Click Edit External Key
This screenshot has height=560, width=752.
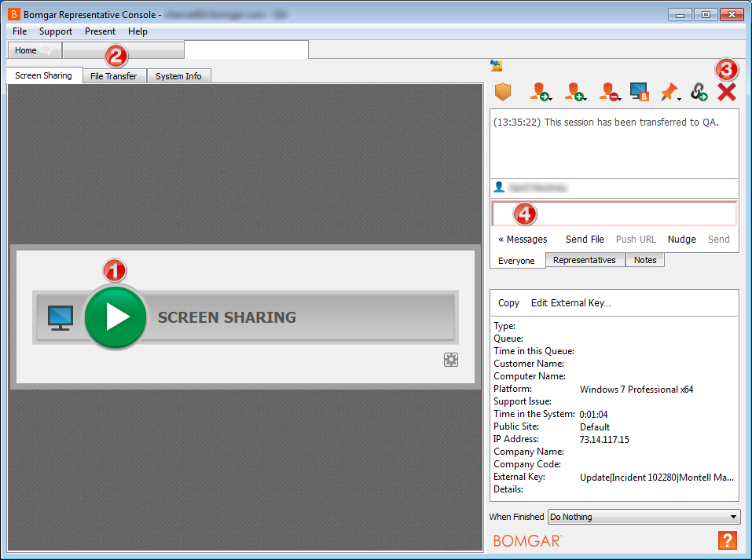570,303
